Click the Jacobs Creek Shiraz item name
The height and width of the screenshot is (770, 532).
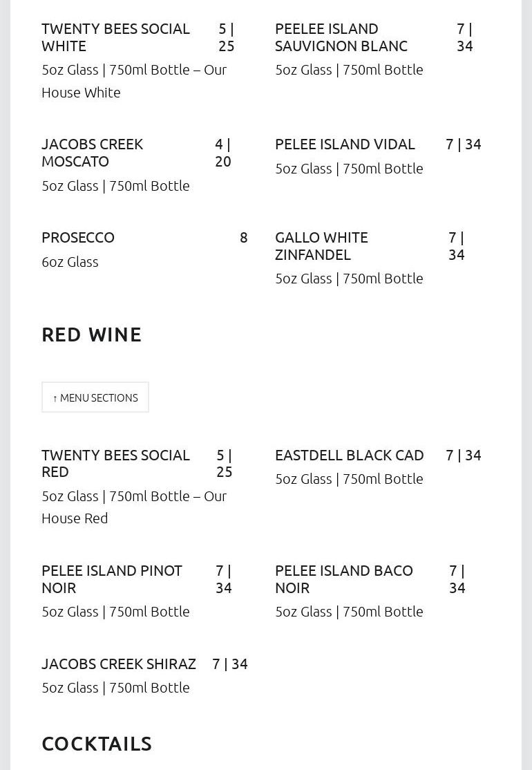119,664
